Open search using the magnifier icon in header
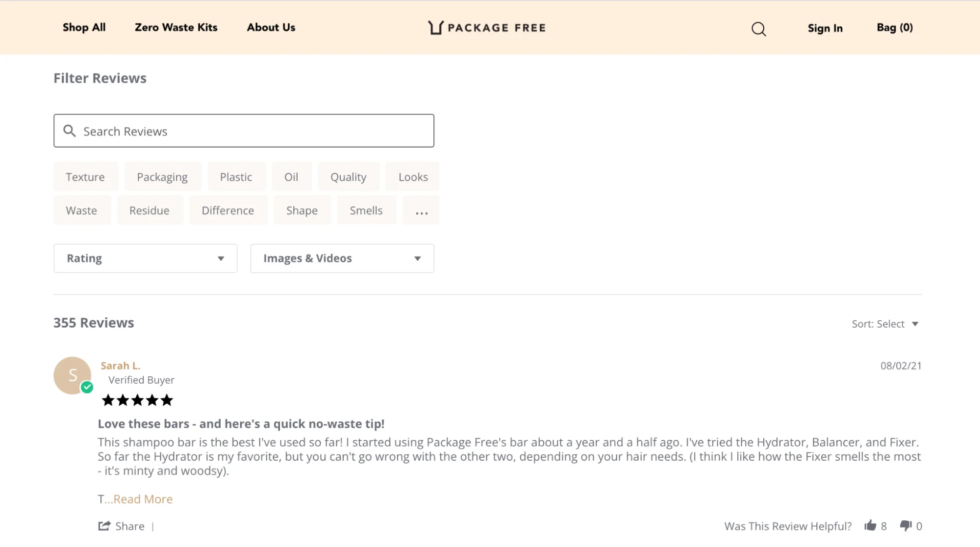Image resolution: width=980 pixels, height=547 pixels. click(758, 29)
